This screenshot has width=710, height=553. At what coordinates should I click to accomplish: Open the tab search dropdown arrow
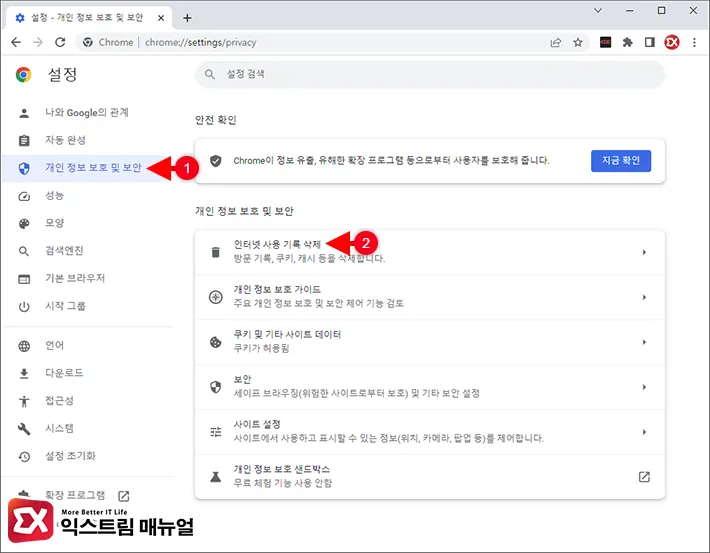598,10
